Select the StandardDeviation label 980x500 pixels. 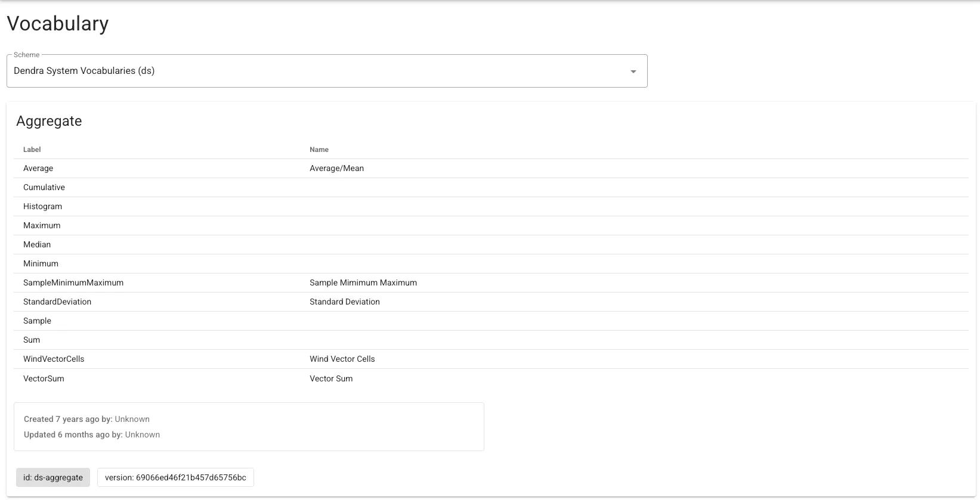point(57,302)
